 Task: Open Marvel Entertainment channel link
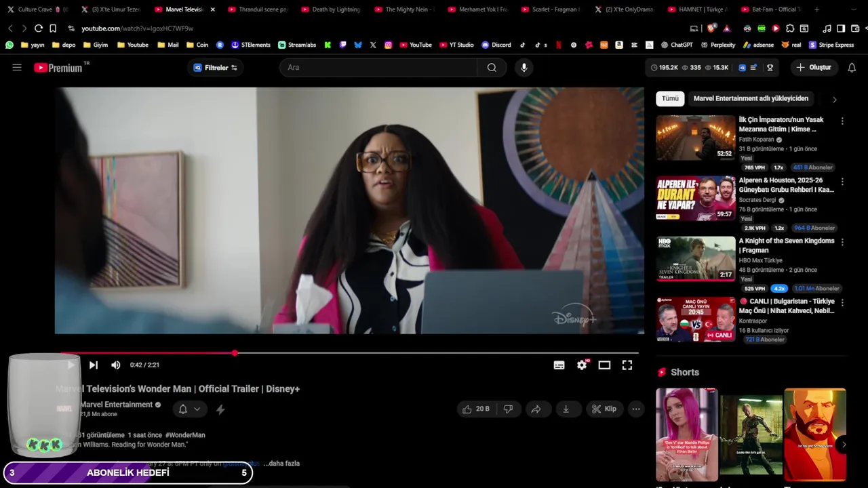tap(117, 405)
